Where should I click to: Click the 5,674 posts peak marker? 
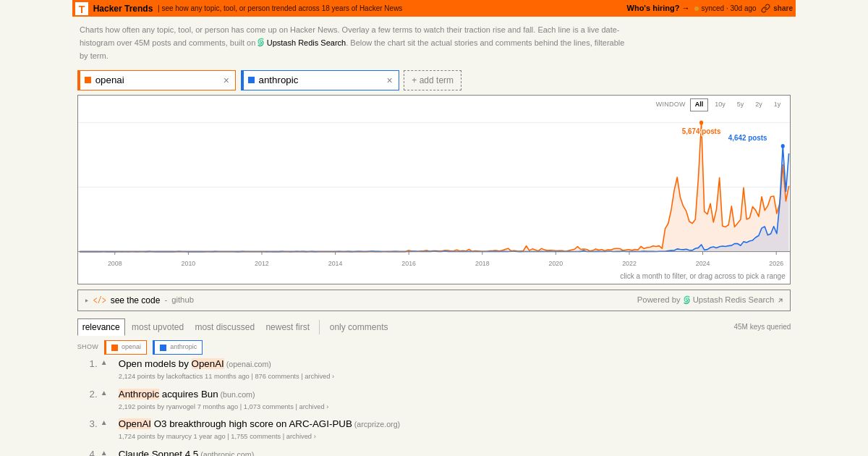[x=701, y=123]
